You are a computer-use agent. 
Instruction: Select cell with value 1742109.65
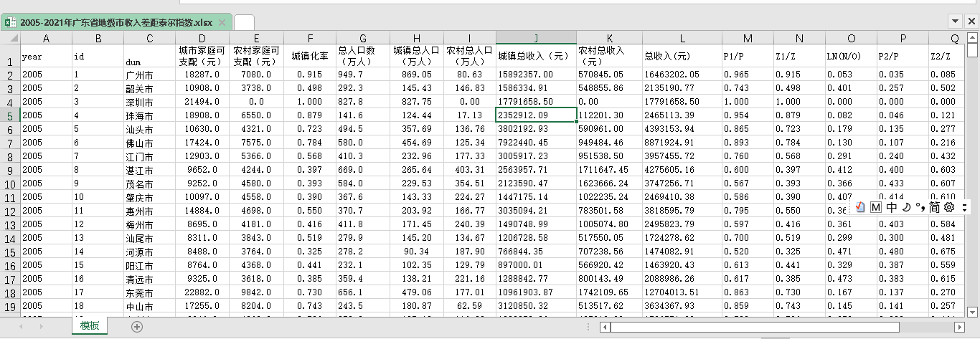pyautogui.click(x=608, y=292)
